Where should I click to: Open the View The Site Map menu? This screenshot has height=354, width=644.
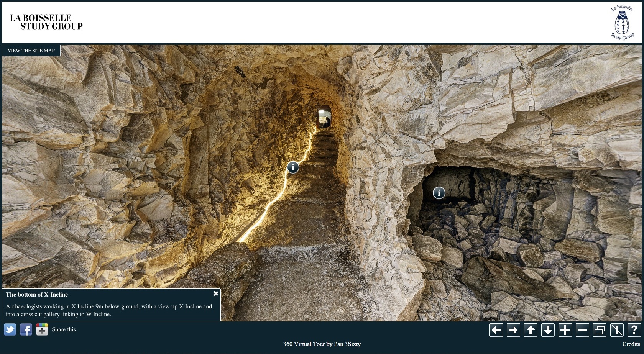(31, 51)
